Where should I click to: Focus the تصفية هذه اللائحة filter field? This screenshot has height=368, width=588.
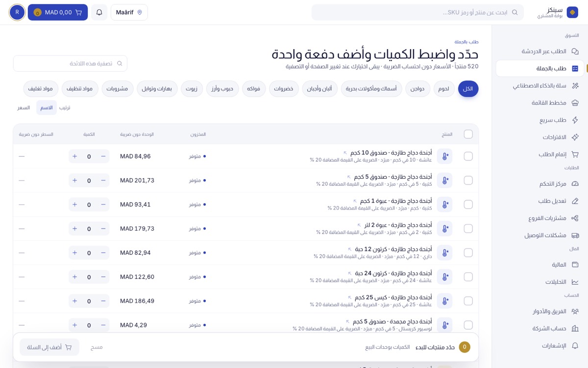[71, 64]
